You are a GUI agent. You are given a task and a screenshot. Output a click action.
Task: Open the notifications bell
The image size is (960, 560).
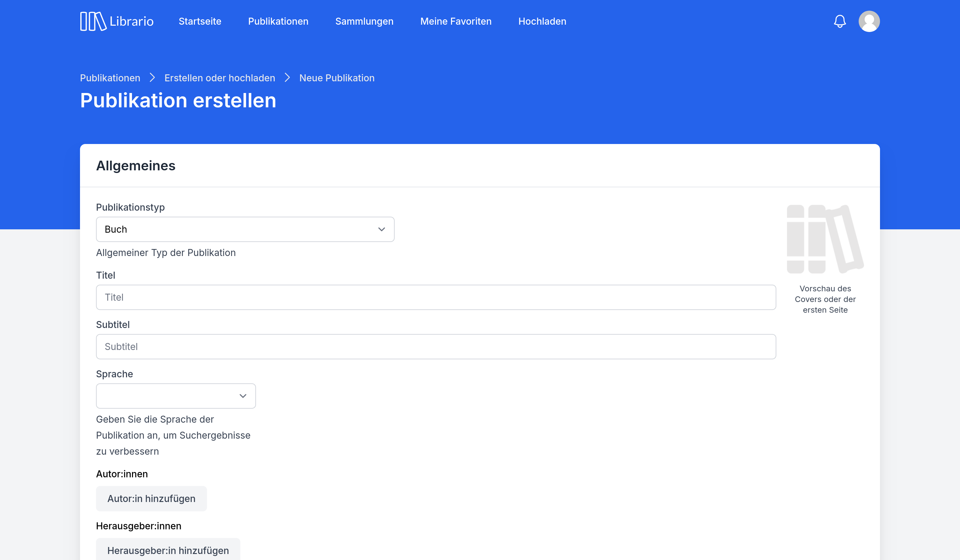click(840, 21)
